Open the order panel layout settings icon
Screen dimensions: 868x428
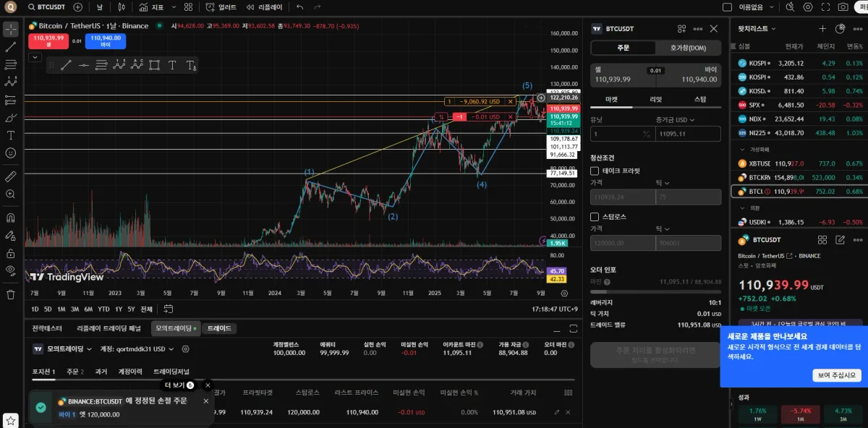point(681,29)
